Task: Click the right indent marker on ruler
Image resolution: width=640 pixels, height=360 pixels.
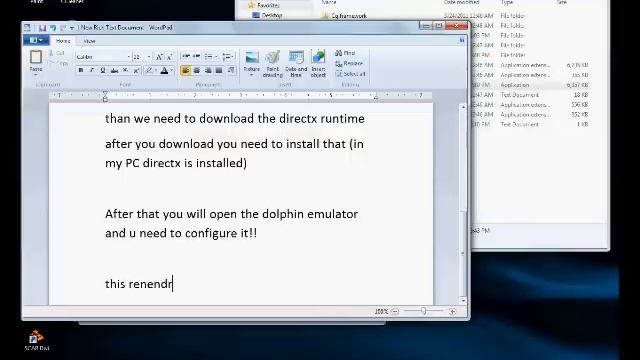Action: (376, 98)
